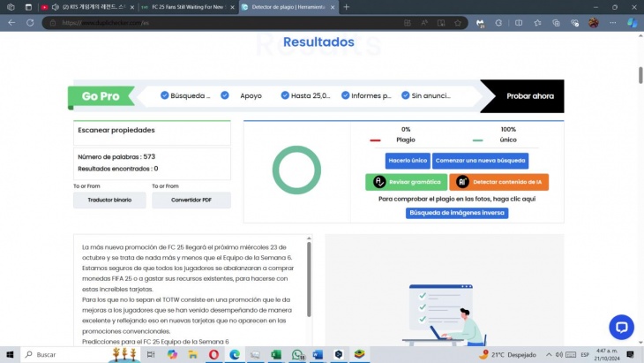Open Opera browser from the taskbar
The width and height of the screenshot is (644, 363).
coord(213,354)
